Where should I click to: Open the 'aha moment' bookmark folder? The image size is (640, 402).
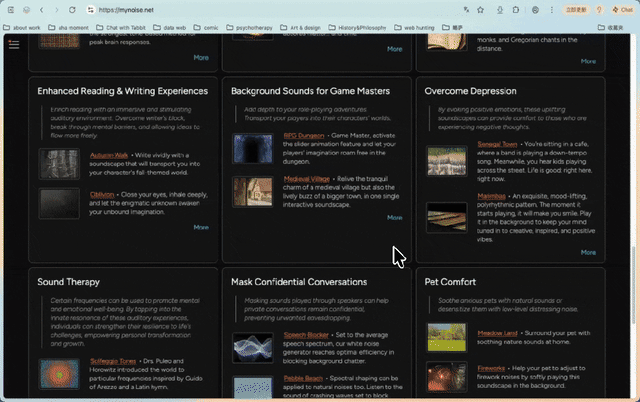68,28
